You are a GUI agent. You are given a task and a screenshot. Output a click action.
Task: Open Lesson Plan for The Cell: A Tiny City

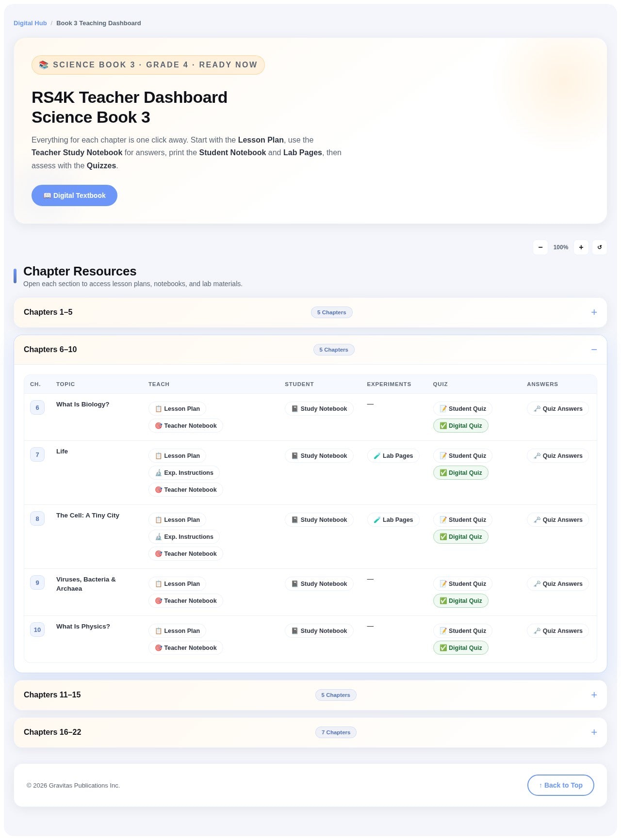[x=178, y=520]
